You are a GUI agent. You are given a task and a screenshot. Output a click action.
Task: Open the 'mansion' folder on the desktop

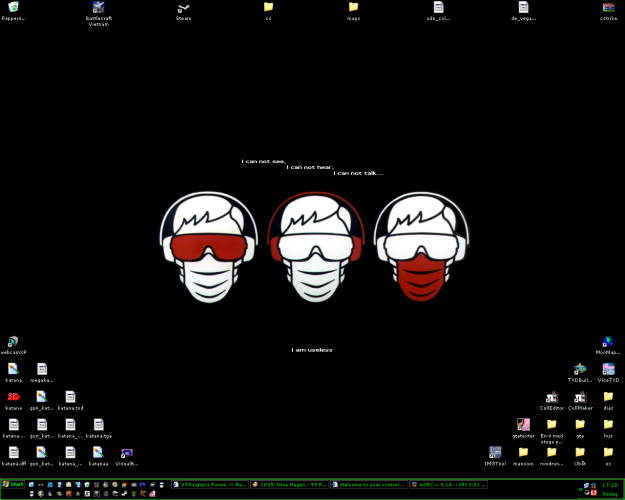point(523,453)
